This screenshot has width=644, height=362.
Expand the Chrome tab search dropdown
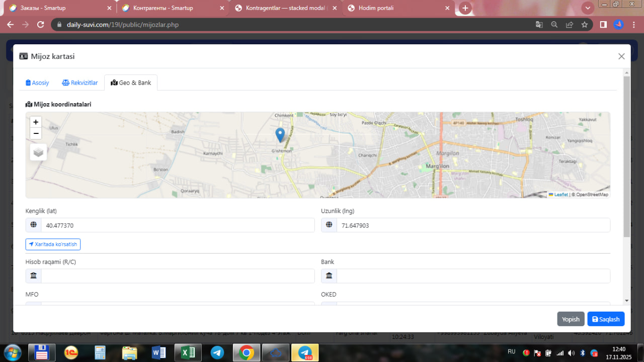(x=588, y=8)
